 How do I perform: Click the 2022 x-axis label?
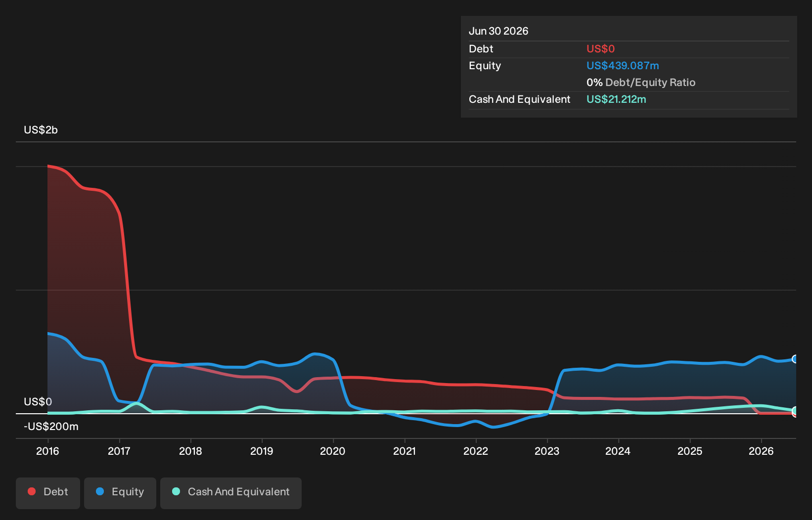tap(476, 451)
